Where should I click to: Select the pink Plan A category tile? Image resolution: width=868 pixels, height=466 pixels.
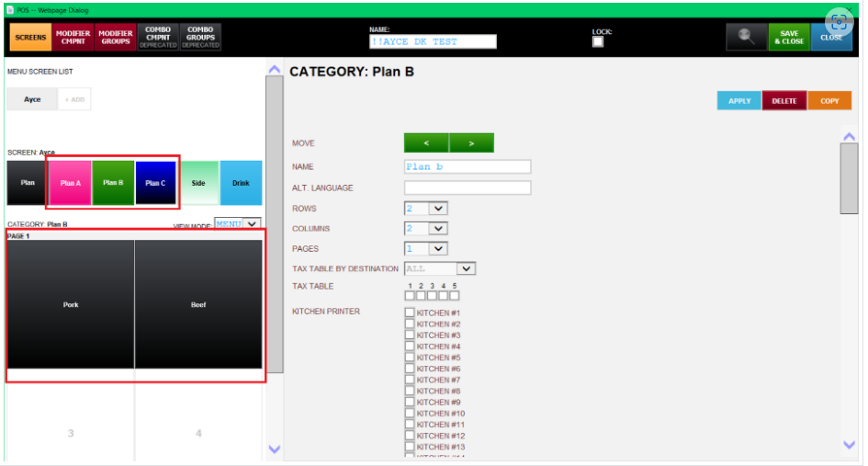(x=71, y=183)
